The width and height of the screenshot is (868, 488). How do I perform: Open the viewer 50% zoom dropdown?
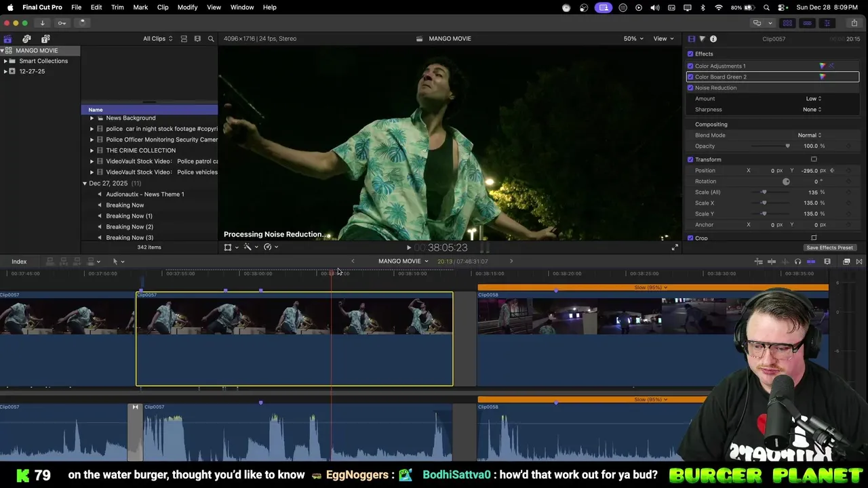(x=634, y=39)
